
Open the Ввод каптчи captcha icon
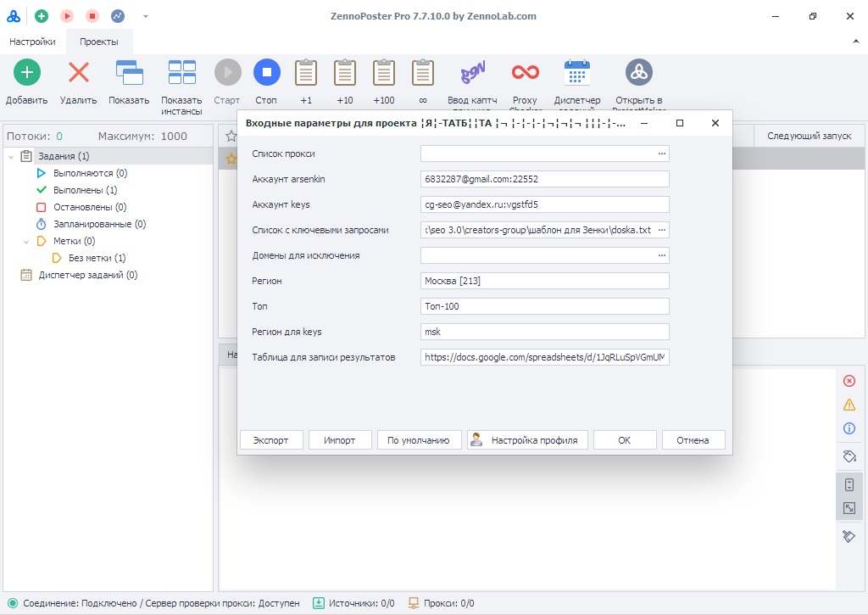[x=472, y=72]
